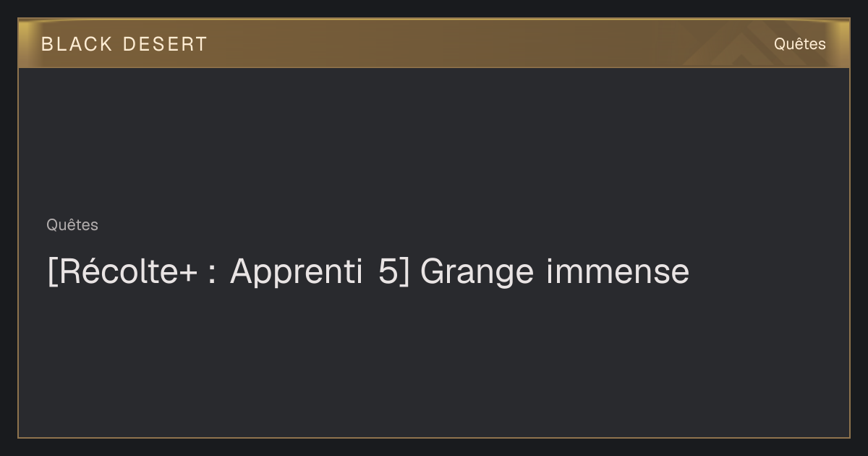
Task: Click the opening bracket before Récolte+
Action: pyautogui.click(x=51, y=273)
